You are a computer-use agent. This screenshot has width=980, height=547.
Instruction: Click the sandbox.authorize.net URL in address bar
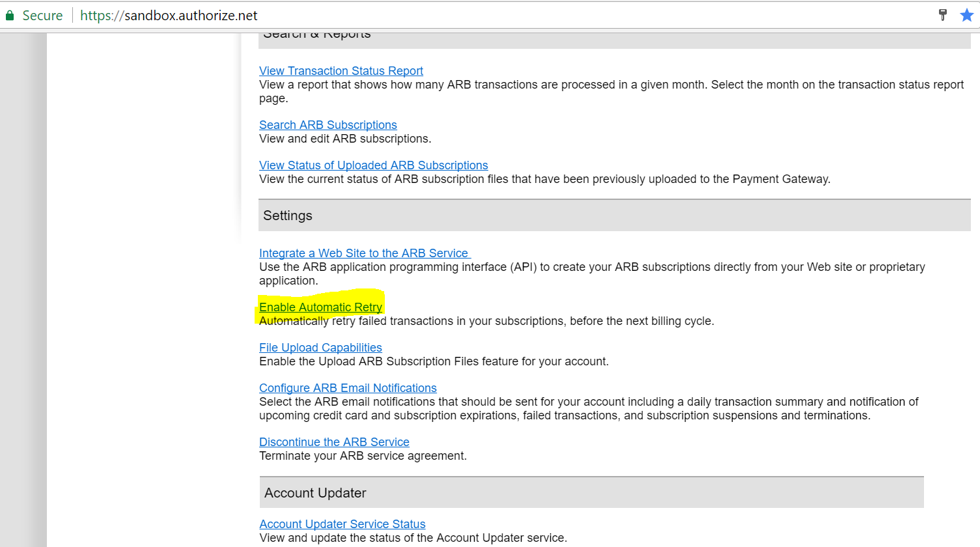pos(169,16)
